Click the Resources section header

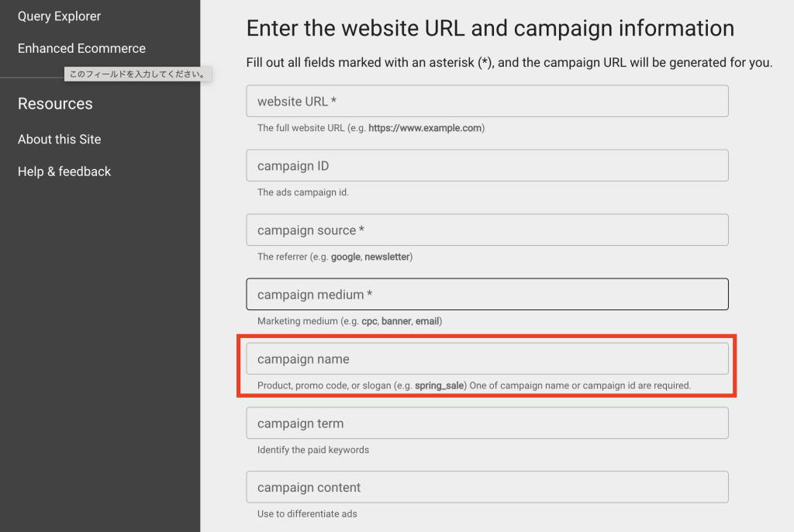point(54,103)
